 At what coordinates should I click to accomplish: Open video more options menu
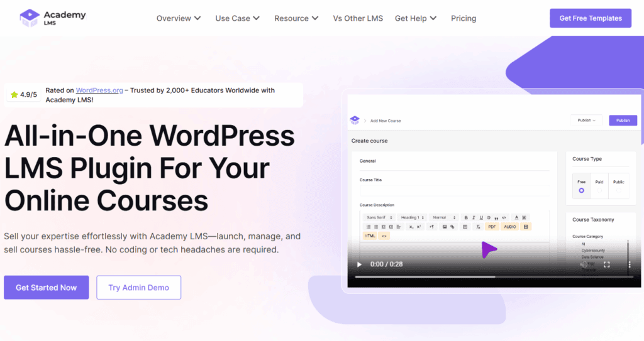(x=629, y=264)
